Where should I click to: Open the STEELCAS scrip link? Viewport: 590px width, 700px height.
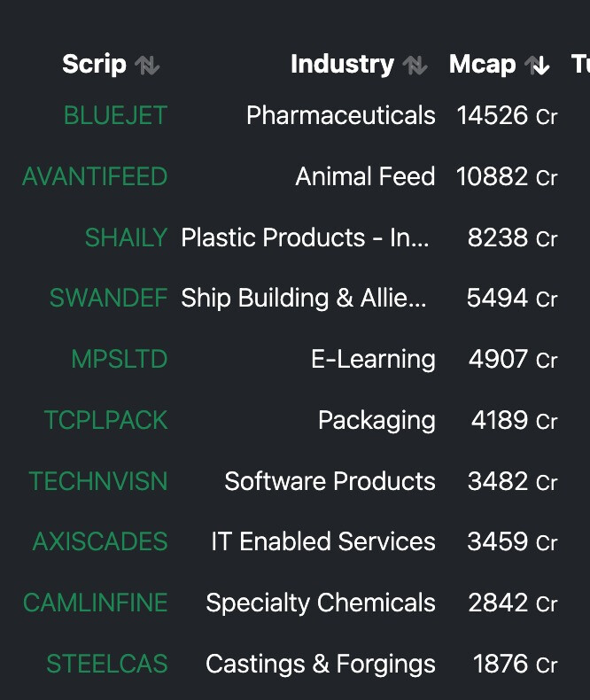[107, 664]
